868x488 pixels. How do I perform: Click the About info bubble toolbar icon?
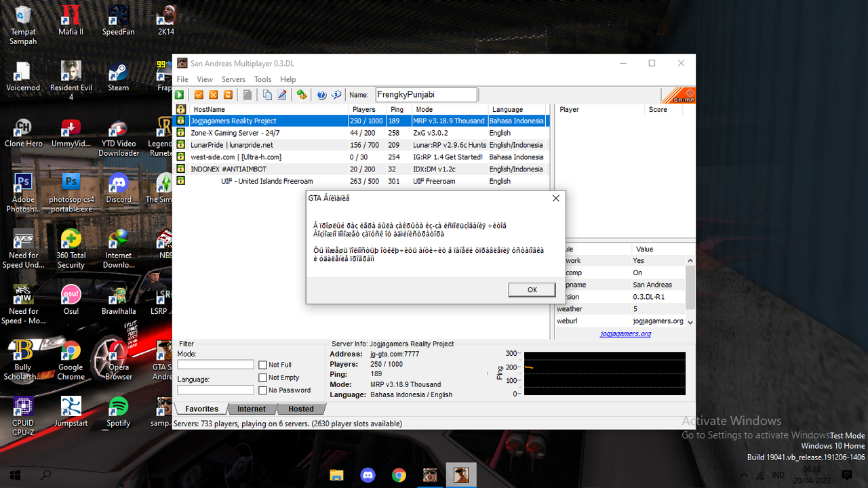(336, 95)
